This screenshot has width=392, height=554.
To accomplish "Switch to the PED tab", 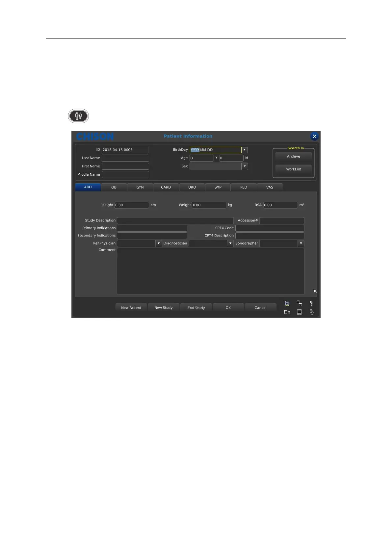I will 244,187.
